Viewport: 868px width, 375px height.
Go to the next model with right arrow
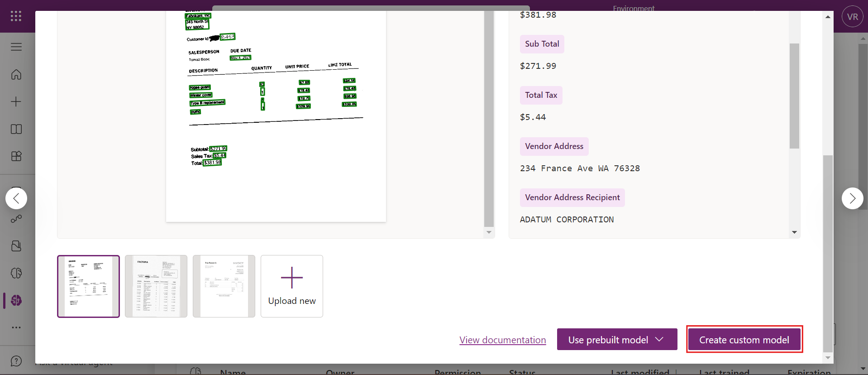tap(852, 198)
